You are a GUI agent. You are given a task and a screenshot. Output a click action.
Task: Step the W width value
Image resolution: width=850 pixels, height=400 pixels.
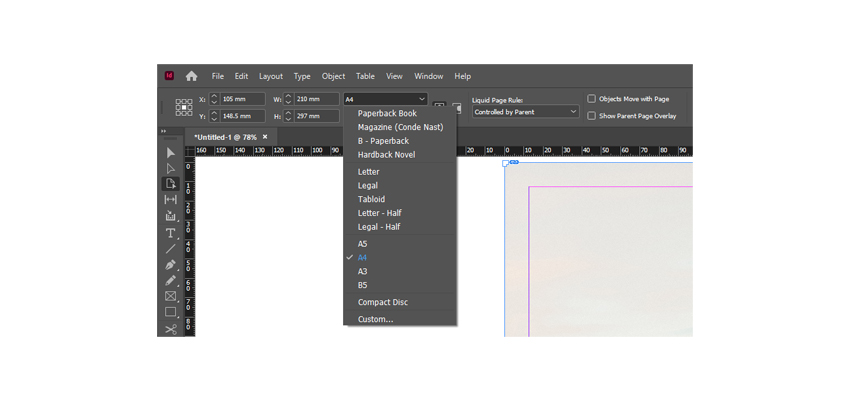(x=288, y=99)
